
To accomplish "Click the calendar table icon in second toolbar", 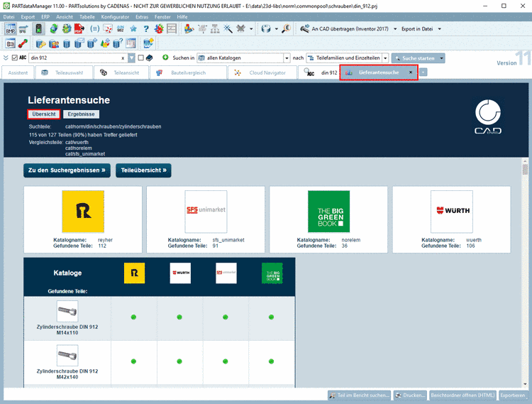I will coord(131,43).
